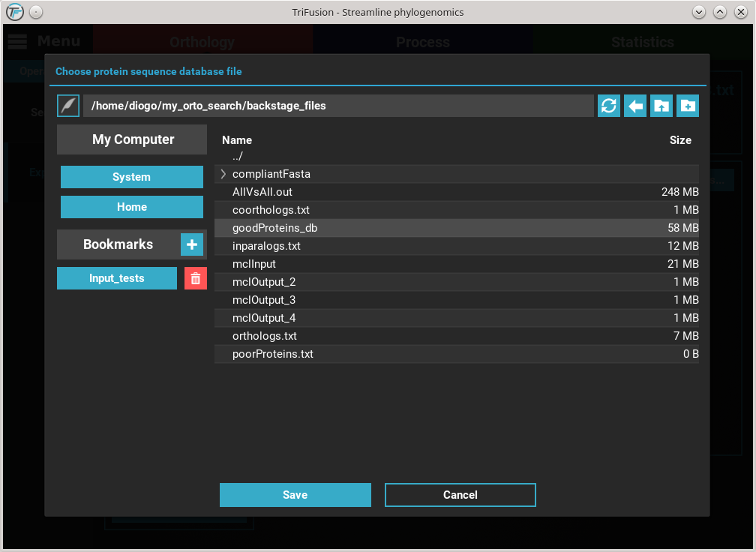
Task: Click the My Computer header
Action: coord(132,139)
